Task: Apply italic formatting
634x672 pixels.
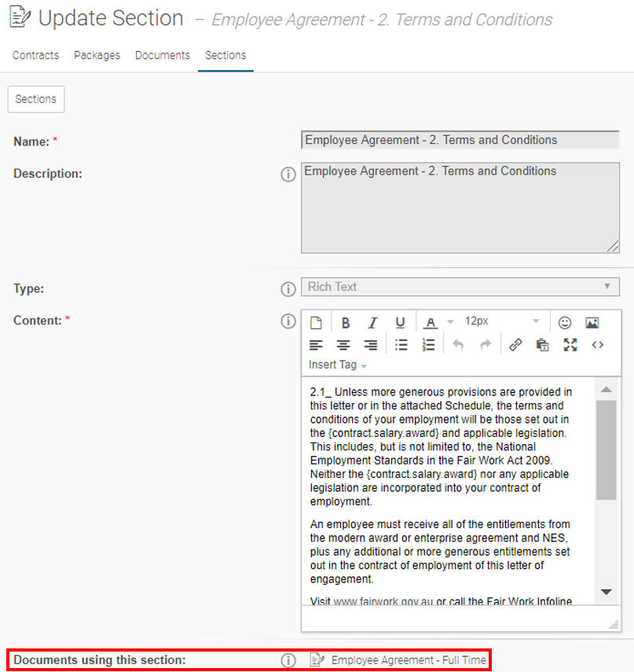Action: [373, 321]
